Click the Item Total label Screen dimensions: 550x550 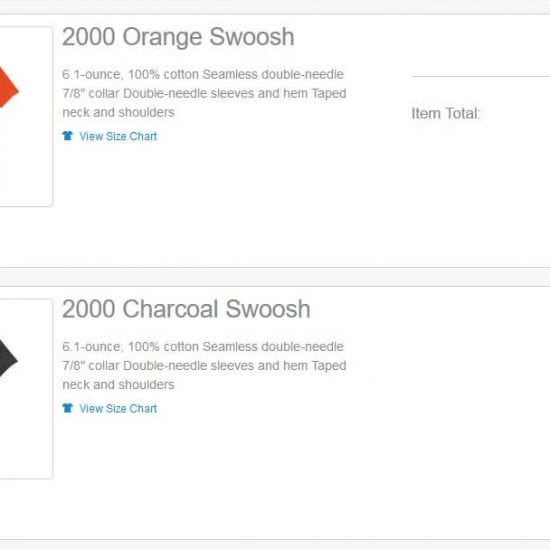[x=446, y=114]
